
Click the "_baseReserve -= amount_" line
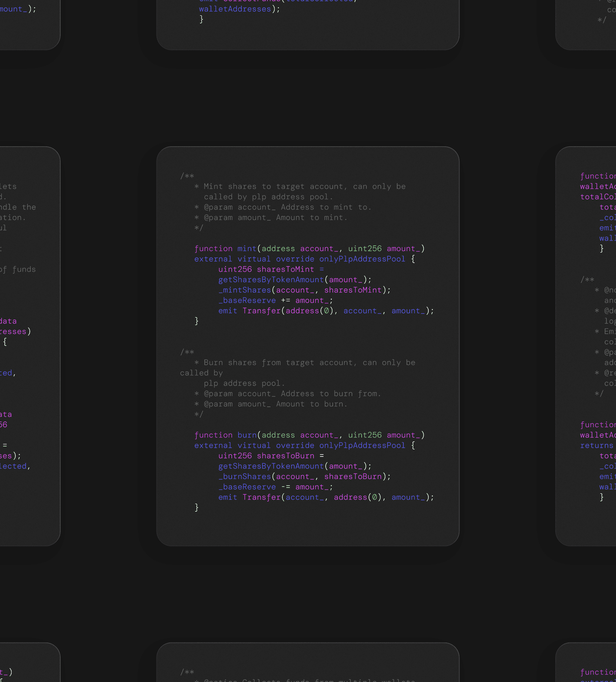pos(275,487)
